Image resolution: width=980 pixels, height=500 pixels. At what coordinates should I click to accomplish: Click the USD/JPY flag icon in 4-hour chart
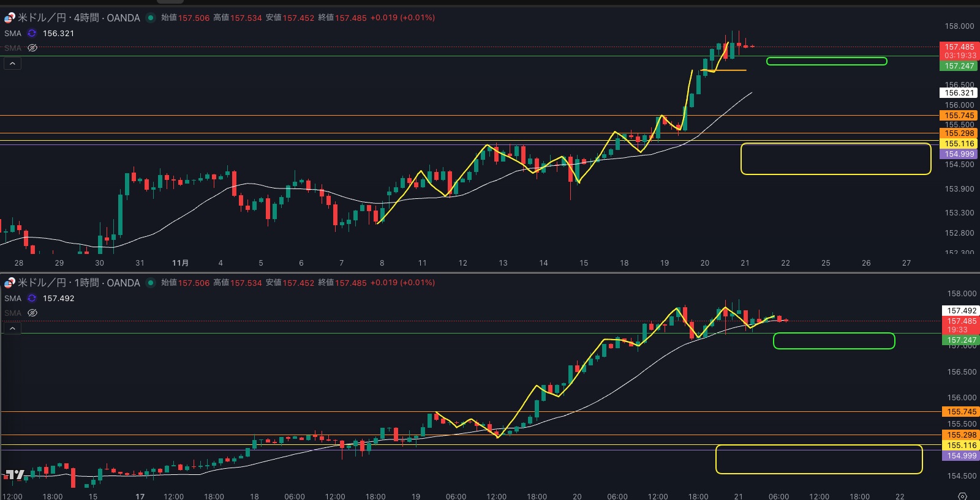tap(9, 18)
